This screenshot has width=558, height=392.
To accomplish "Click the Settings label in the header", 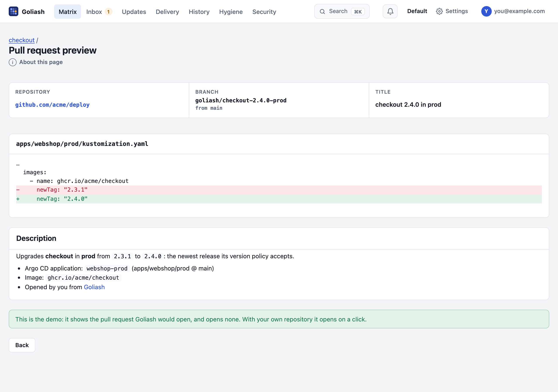I will pyautogui.click(x=457, y=11).
